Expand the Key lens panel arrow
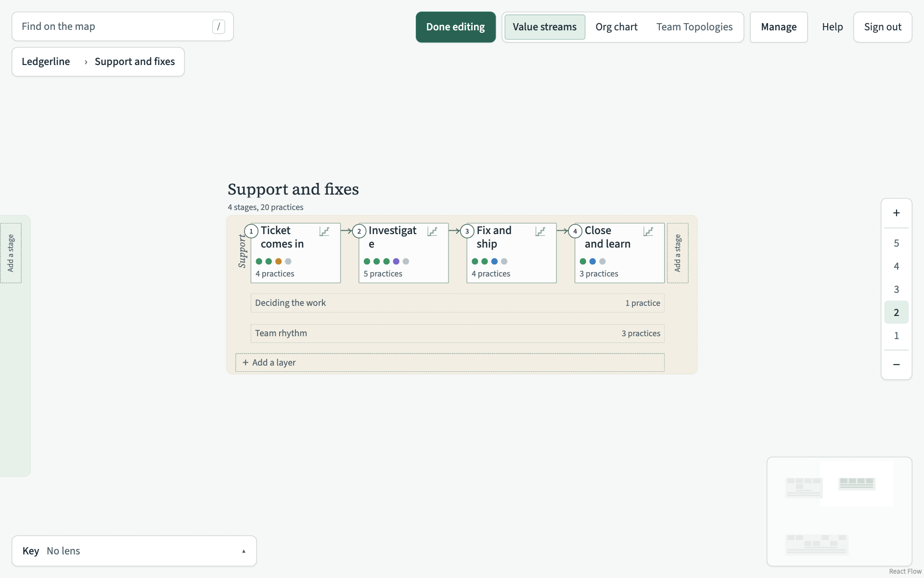This screenshot has height=578, width=924. click(244, 551)
